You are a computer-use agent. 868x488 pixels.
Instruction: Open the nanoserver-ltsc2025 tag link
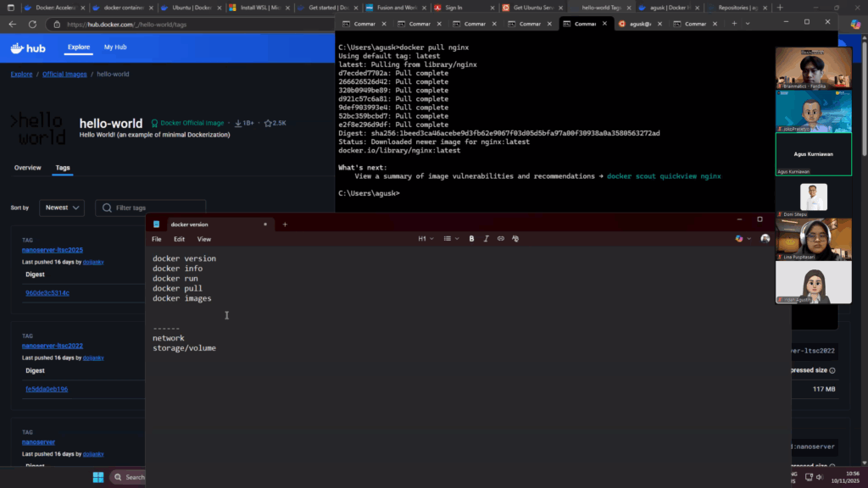(53, 250)
